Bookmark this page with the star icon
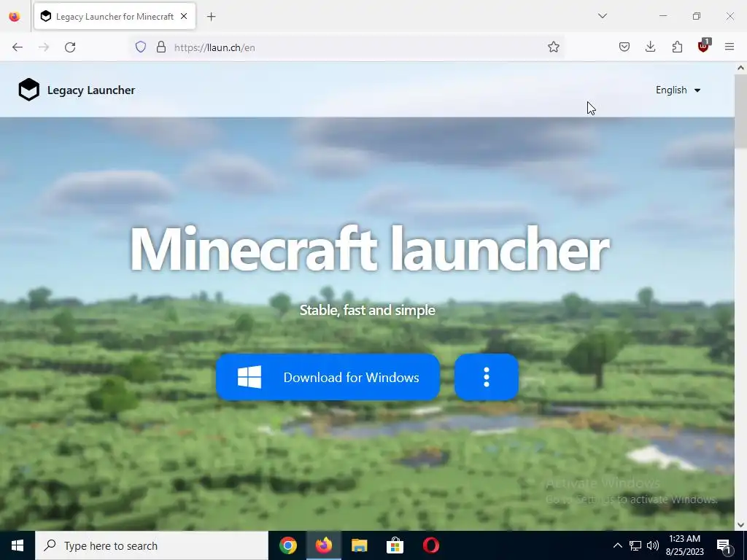Image resolution: width=747 pixels, height=560 pixels. click(x=553, y=47)
